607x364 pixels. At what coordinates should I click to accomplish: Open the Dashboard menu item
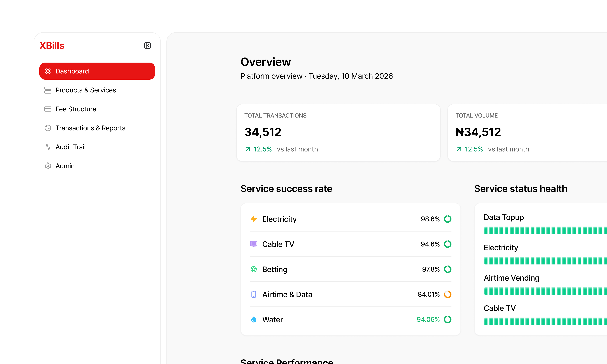click(97, 71)
